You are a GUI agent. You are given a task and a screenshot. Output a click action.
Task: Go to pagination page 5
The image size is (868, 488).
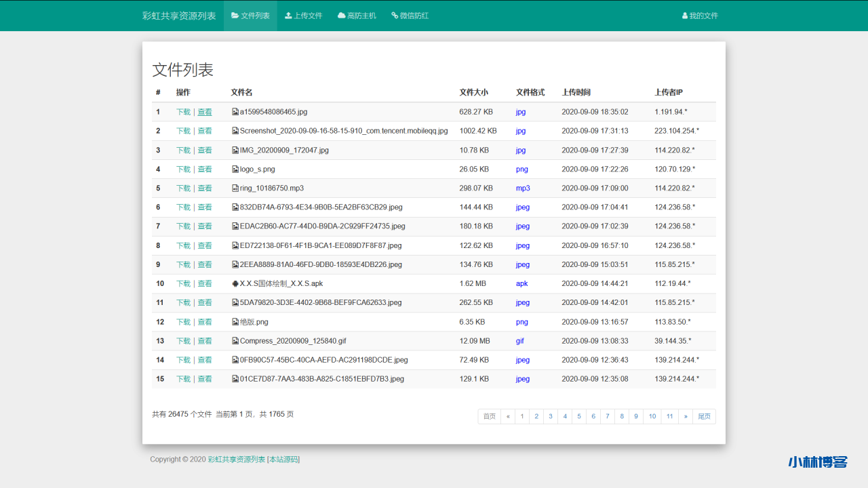tap(579, 416)
